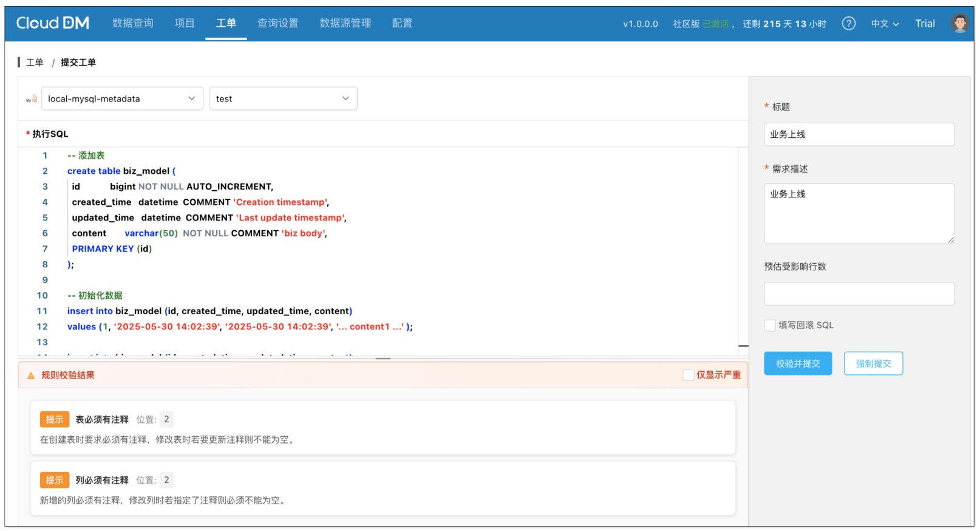Open the 配置 navigation item
Viewport: 980px width, 531px height.
click(402, 23)
